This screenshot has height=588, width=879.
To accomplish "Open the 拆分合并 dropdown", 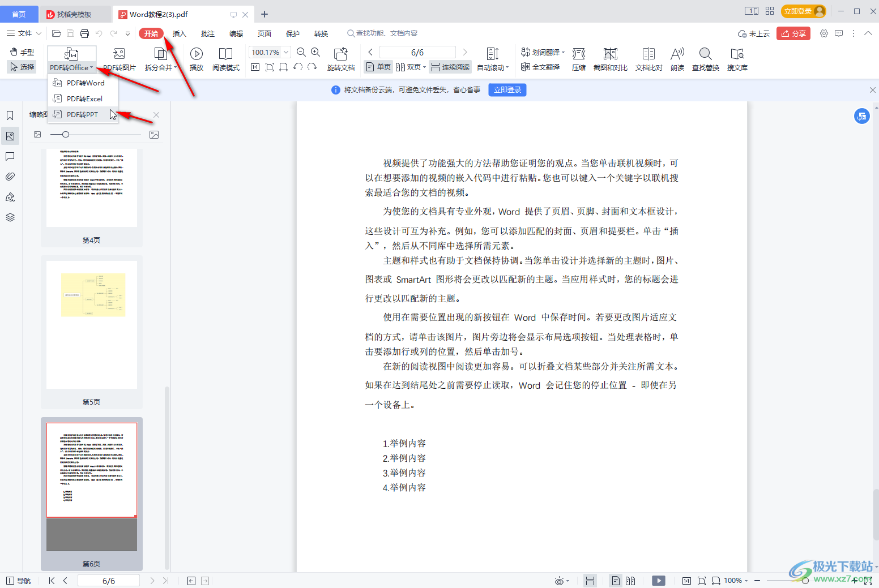I will (161, 67).
